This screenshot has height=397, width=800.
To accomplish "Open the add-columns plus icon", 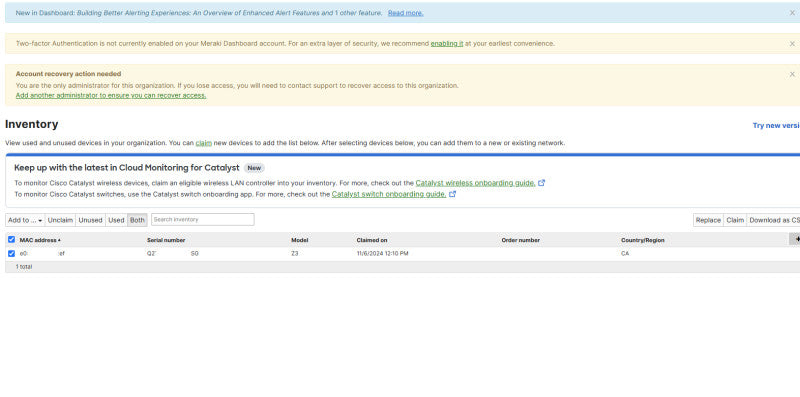I will click(x=795, y=239).
